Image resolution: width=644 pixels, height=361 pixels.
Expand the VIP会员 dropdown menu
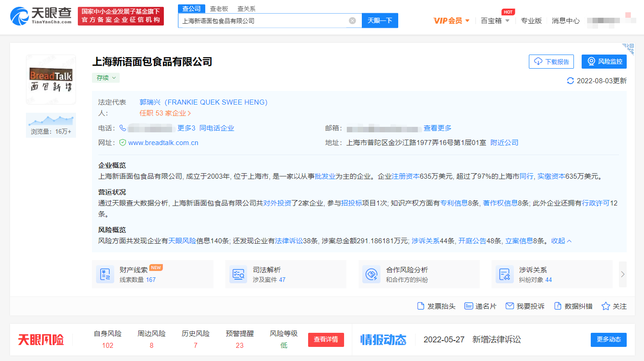451,20
